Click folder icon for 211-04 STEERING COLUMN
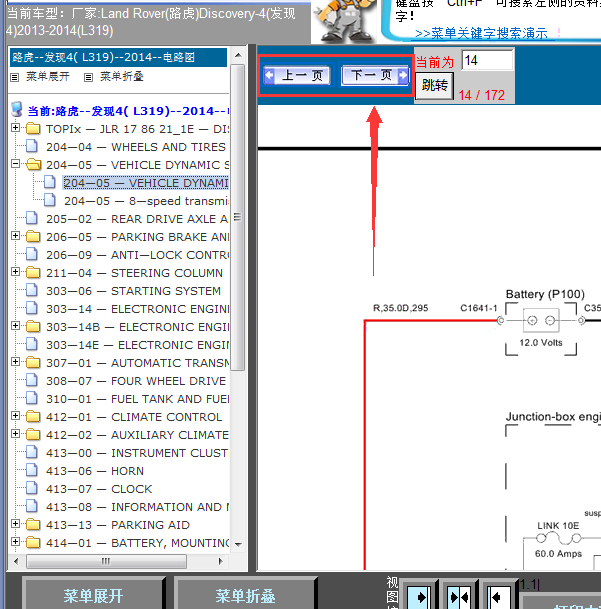 pos(33,273)
